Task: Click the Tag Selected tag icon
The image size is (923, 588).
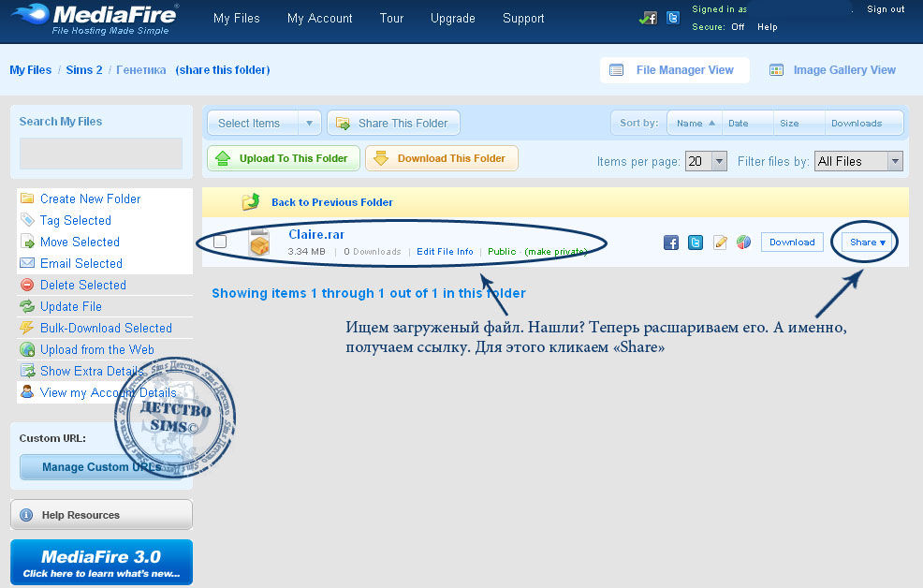Action: click(x=27, y=220)
